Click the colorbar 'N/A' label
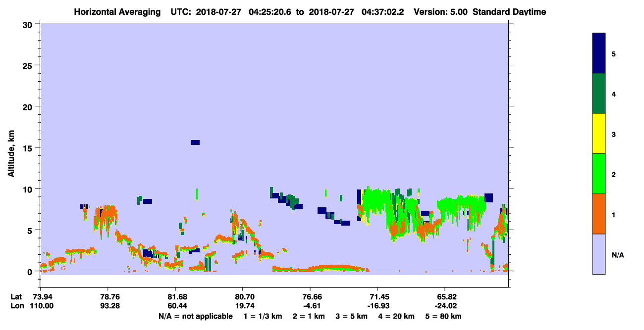This screenshot has width=644, height=330. (x=618, y=255)
